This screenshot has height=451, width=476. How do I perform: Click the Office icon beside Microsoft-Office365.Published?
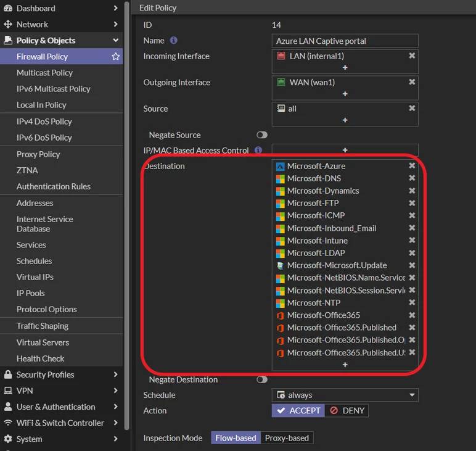coord(280,328)
